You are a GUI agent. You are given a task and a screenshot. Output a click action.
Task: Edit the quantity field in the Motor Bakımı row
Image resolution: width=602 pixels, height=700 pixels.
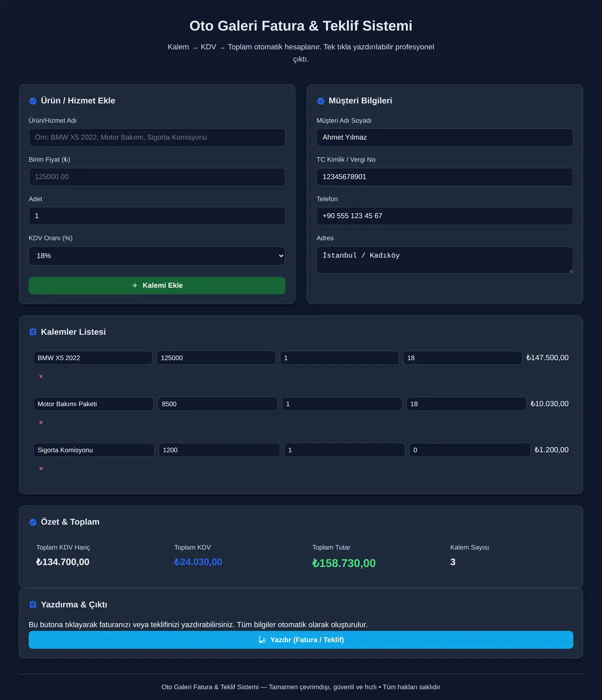click(x=342, y=404)
